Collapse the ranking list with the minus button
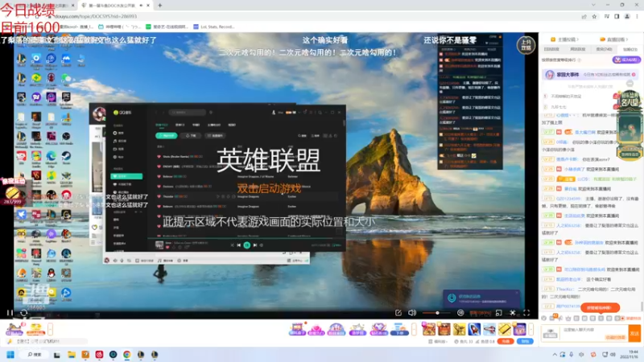The image size is (644, 362). [630, 84]
